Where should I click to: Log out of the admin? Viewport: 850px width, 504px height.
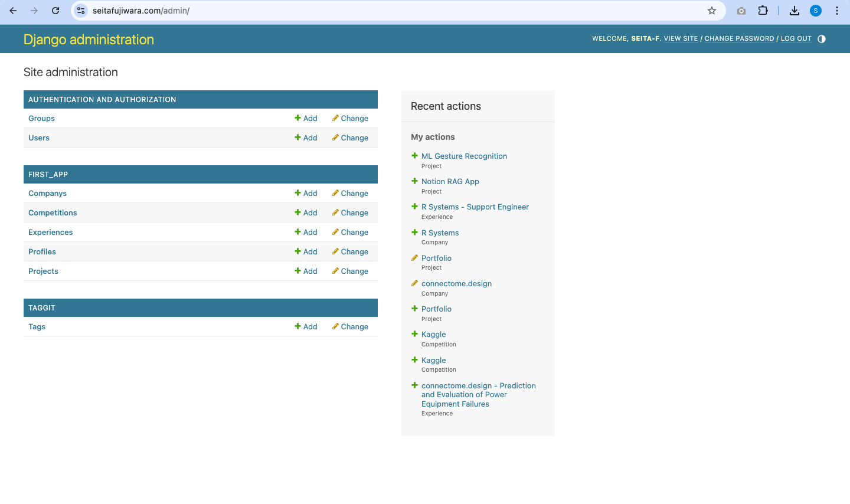pyautogui.click(x=796, y=39)
